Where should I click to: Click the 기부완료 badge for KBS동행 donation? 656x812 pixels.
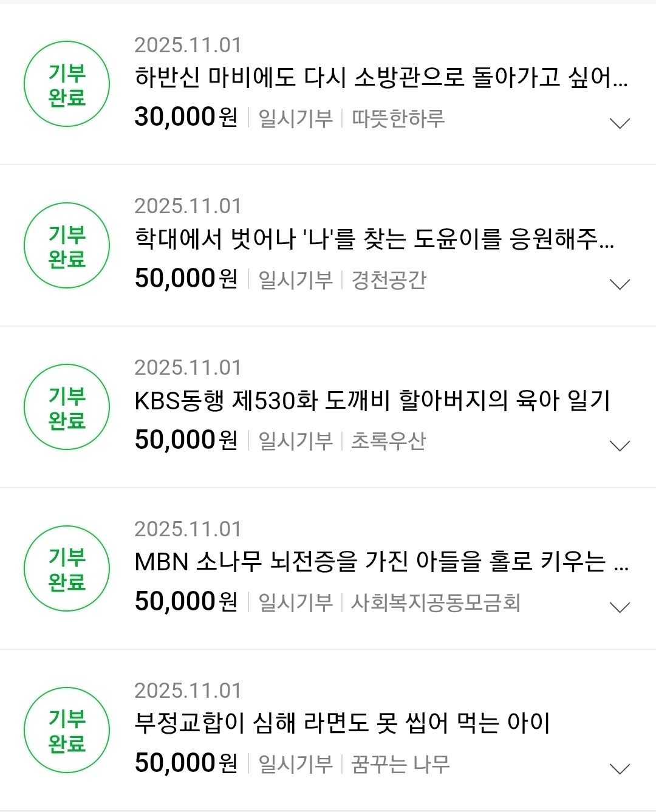pos(67,408)
